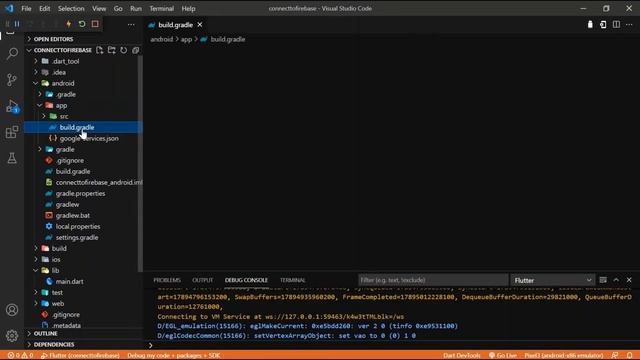The height and width of the screenshot is (360, 640).
Task: Split the editor to the right
Action: [x=616, y=24]
